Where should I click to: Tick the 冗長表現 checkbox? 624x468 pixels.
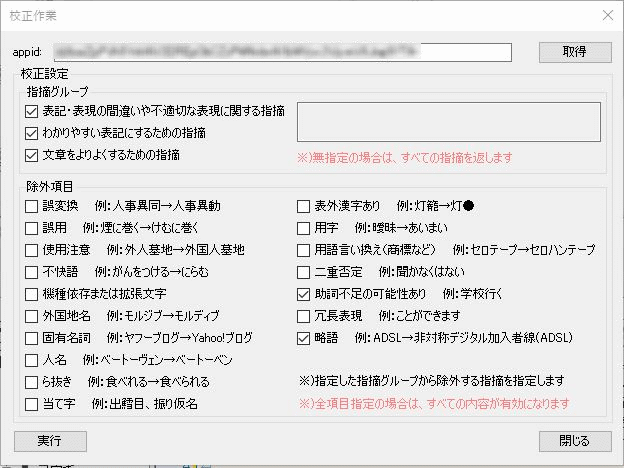click(303, 316)
